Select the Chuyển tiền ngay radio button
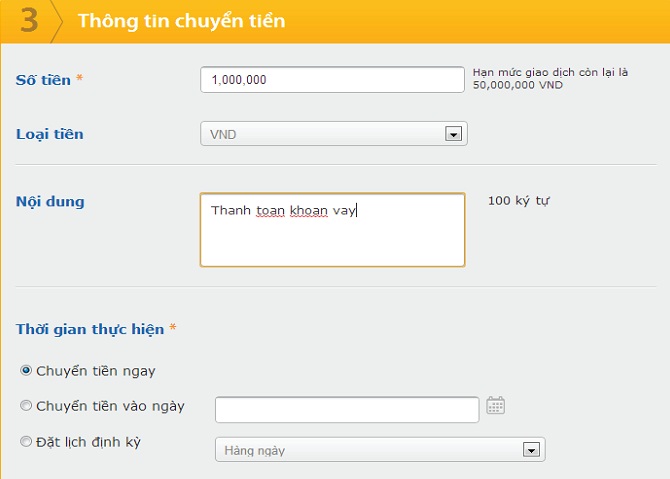 pos(26,370)
